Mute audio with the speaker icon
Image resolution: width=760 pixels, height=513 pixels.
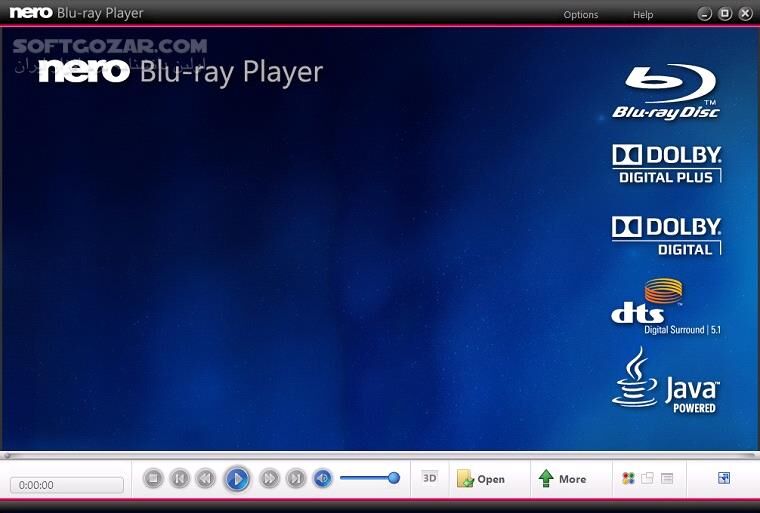point(322,479)
